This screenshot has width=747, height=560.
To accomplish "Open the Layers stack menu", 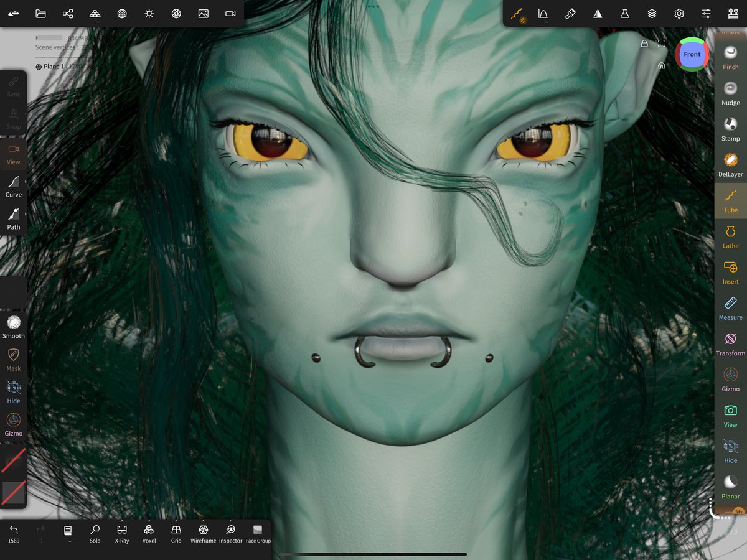I will 652,13.
